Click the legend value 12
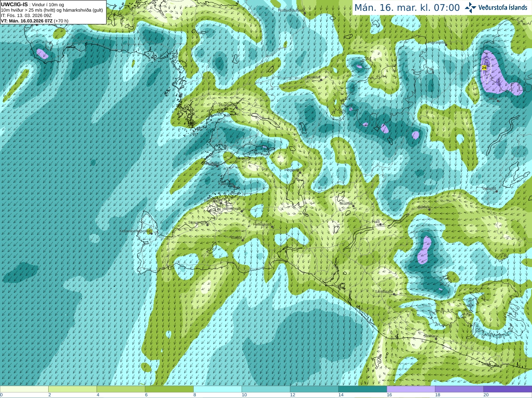The height and width of the screenshot is (398, 532). (293, 395)
